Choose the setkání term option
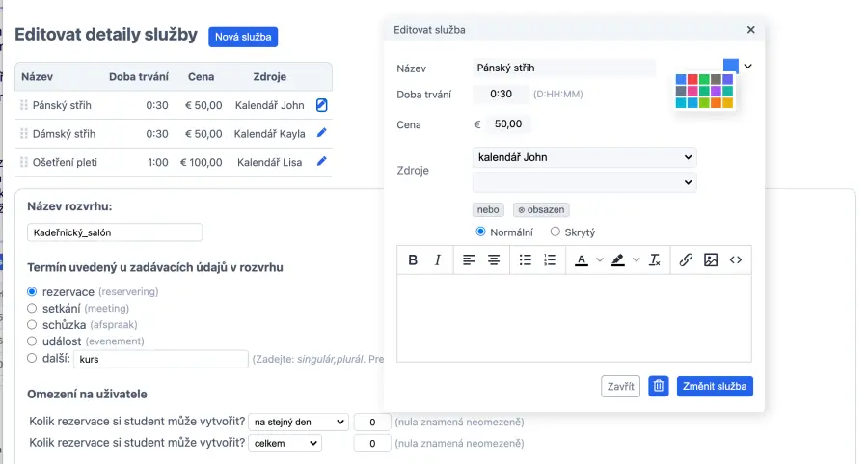The image size is (868, 464). (32, 308)
